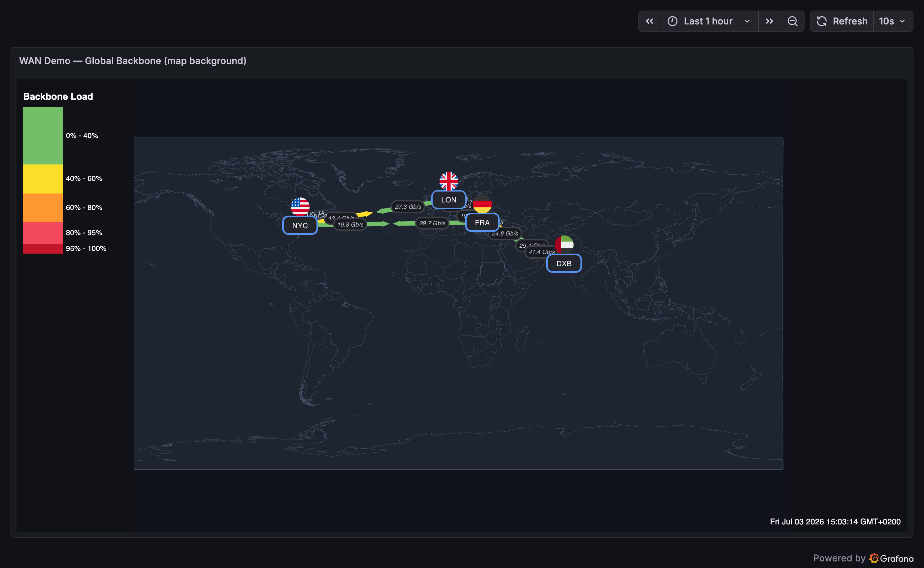The height and width of the screenshot is (568, 924).
Task: Click the green arrowhead pointing right from NYC
Action: (x=385, y=224)
